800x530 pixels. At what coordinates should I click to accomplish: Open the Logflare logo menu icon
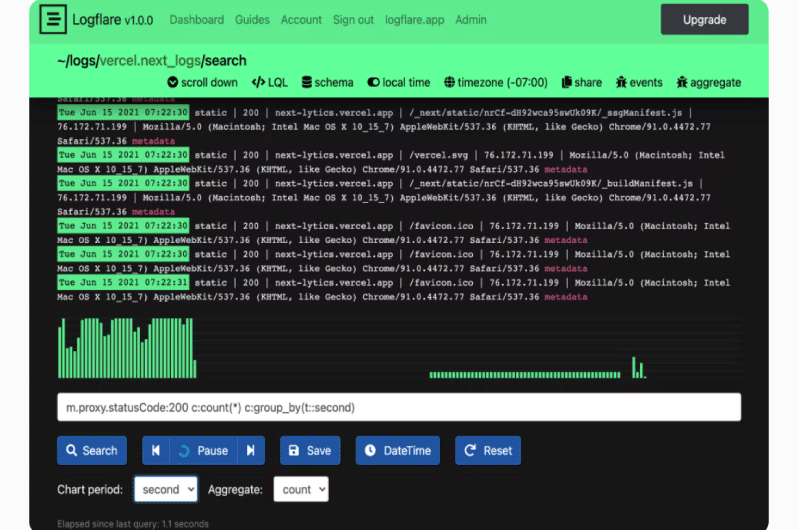point(53,19)
